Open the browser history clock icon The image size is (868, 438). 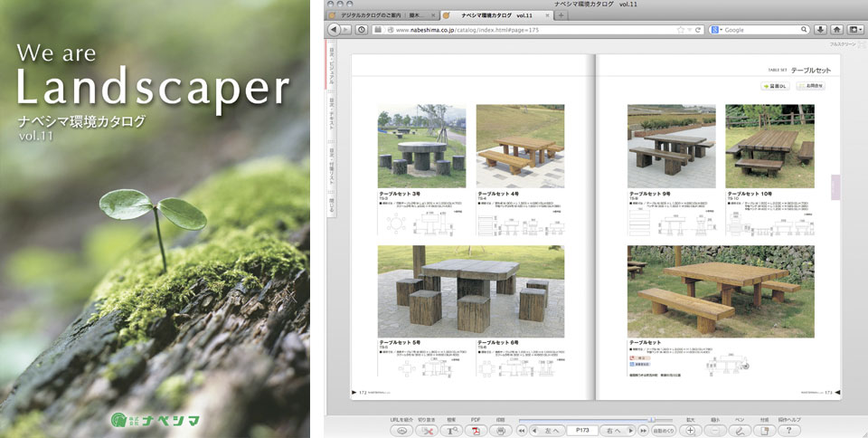[362, 30]
